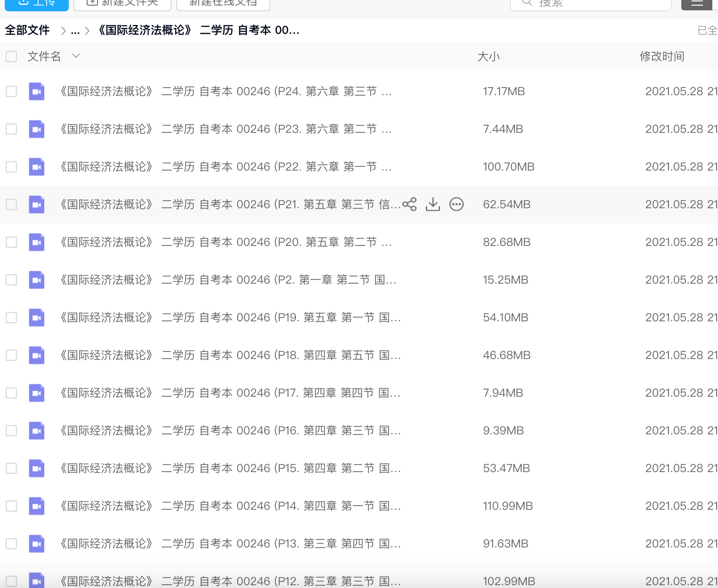The height and width of the screenshot is (588, 718).
Task: Click the 91.63MB size value
Action: (x=506, y=544)
